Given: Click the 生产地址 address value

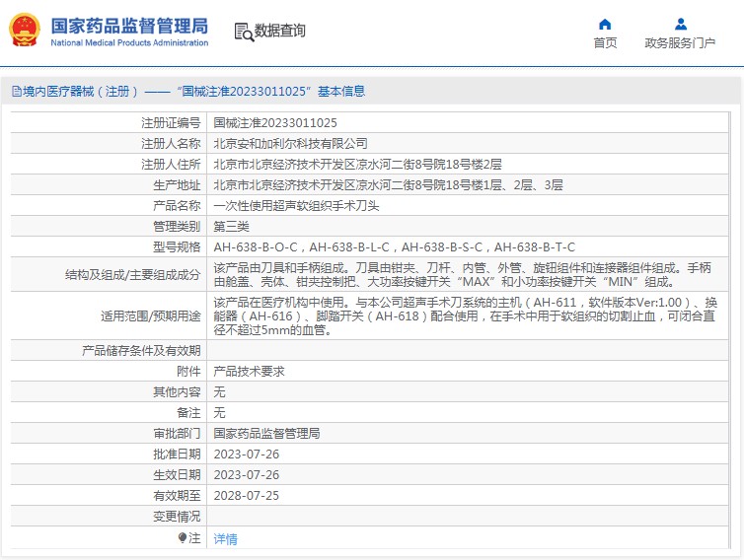Looking at the screenshot, I should pos(388,185).
